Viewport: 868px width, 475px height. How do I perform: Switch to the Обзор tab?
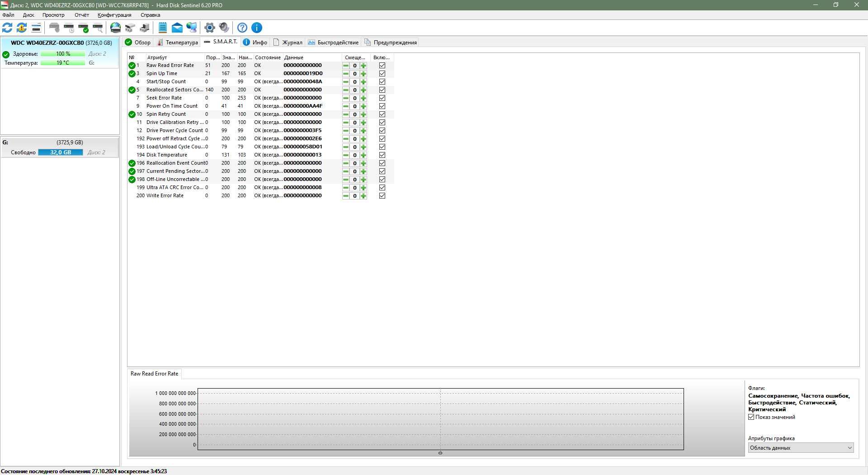[138, 43]
